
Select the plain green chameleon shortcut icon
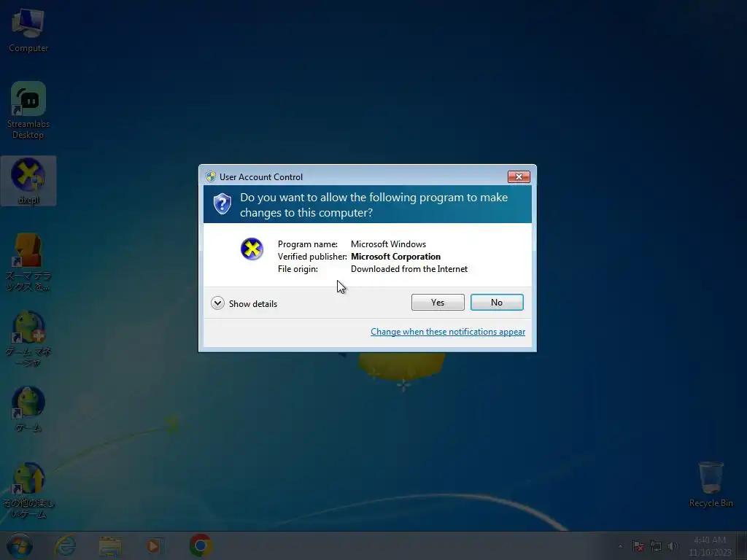pyautogui.click(x=28, y=410)
